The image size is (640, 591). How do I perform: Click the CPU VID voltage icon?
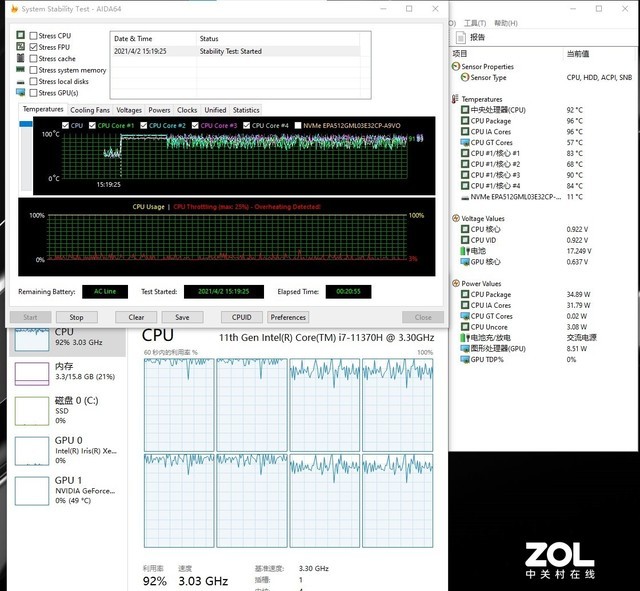[x=465, y=240]
